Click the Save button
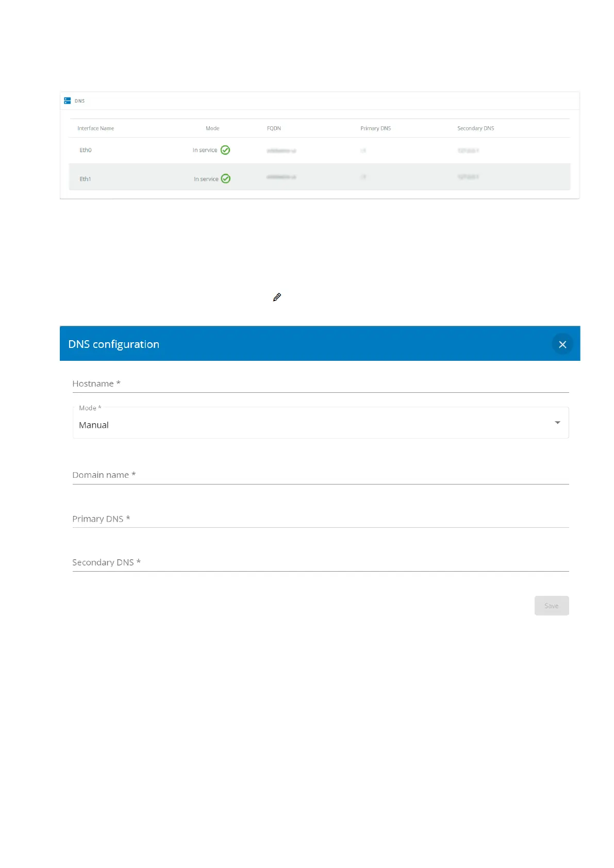 click(x=552, y=606)
